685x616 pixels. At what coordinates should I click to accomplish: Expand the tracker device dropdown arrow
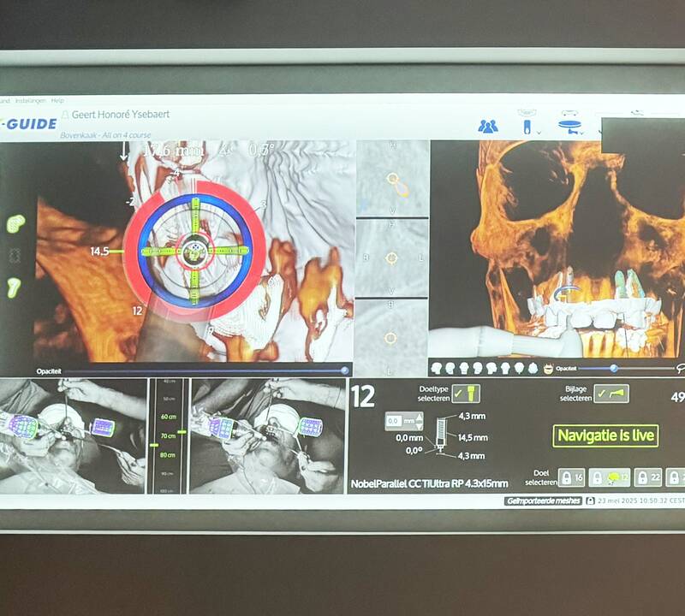[539, 132]
